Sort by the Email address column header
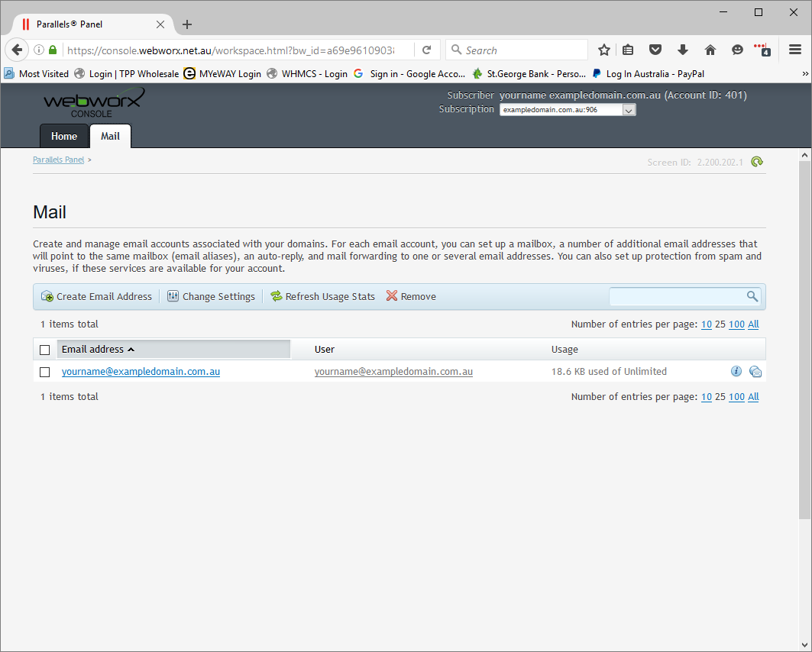Image resolution: width=812 pixels, height=652 pixels. click(x=93, y=349)
